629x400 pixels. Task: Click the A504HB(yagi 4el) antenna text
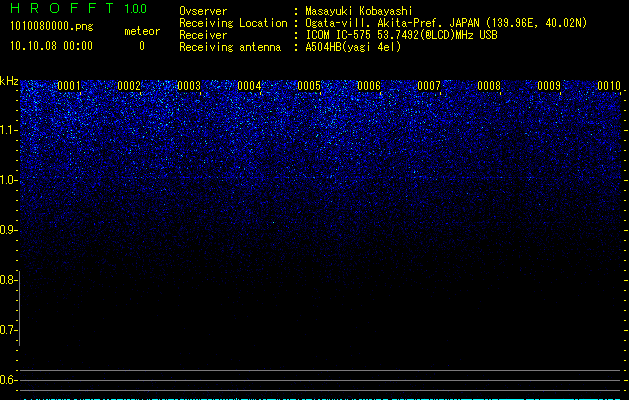353,47
